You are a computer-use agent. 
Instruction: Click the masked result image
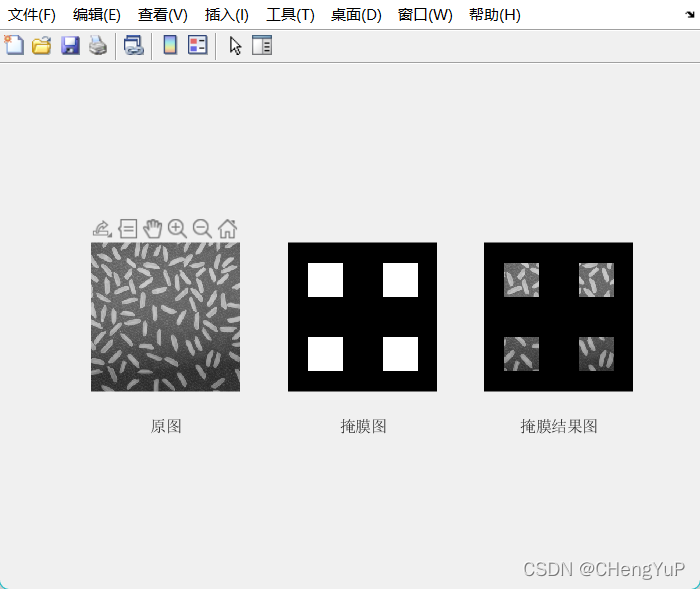point(558,317)
